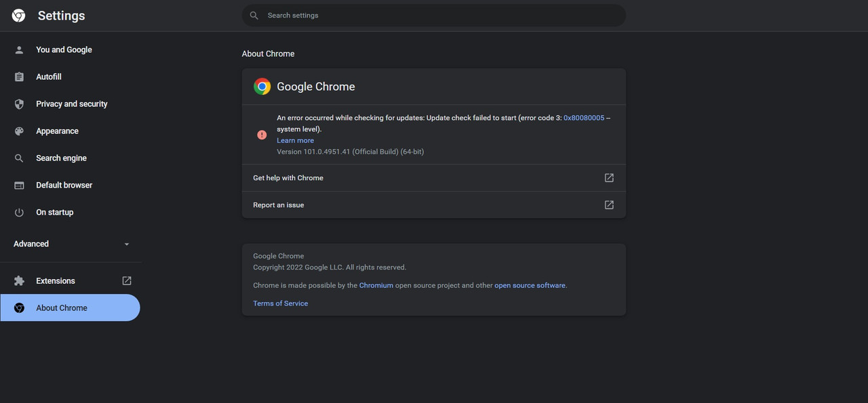Image resolution: width=868 pixels, height=403 pixels.
Task: Click the About Chrome section heading
Action: [269, 54]
